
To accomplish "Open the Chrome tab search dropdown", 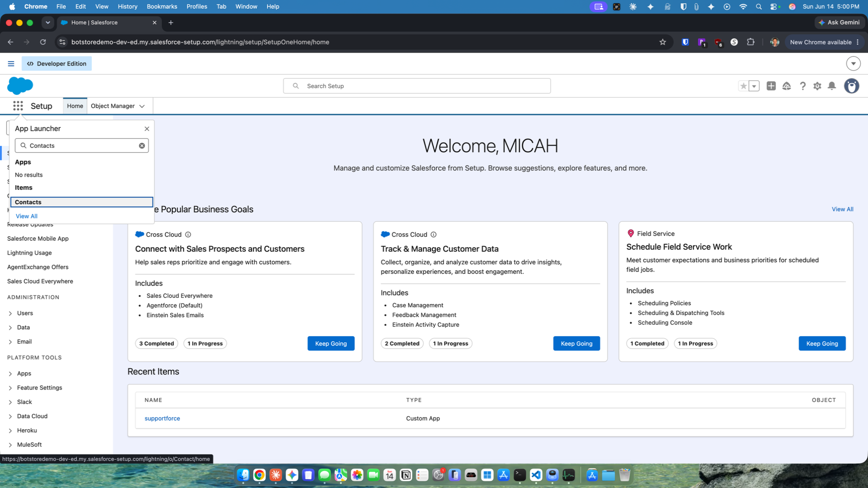I will [48, 23].
